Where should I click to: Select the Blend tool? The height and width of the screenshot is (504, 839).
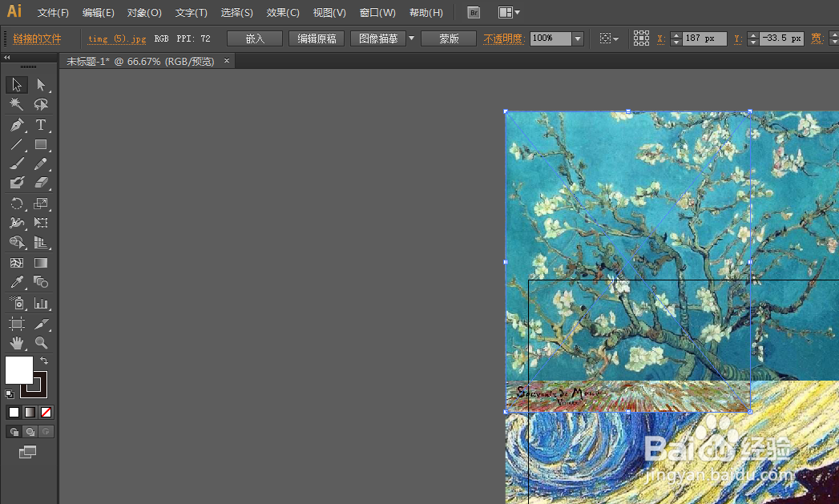tap(41, 282)
